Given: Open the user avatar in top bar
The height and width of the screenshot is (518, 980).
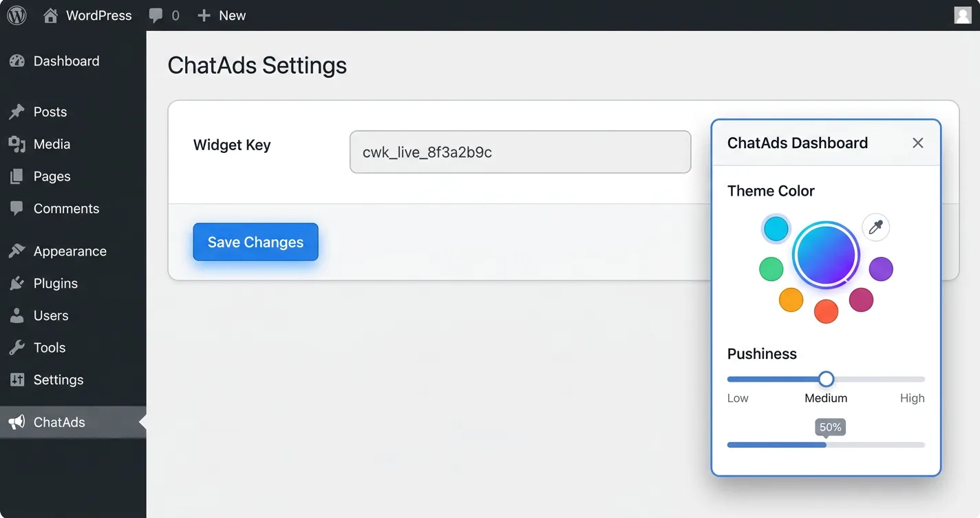Looking at the screenshot, I should (963, 15).
